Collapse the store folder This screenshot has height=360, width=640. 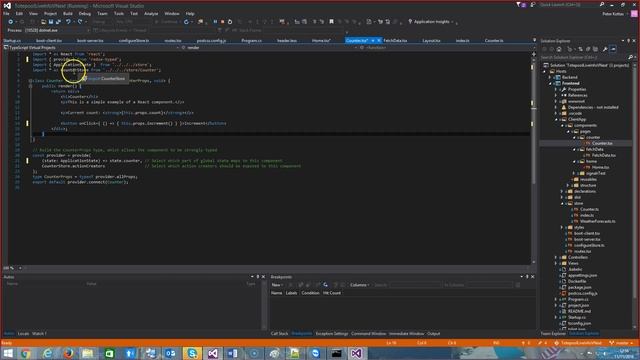pos(562,203)
